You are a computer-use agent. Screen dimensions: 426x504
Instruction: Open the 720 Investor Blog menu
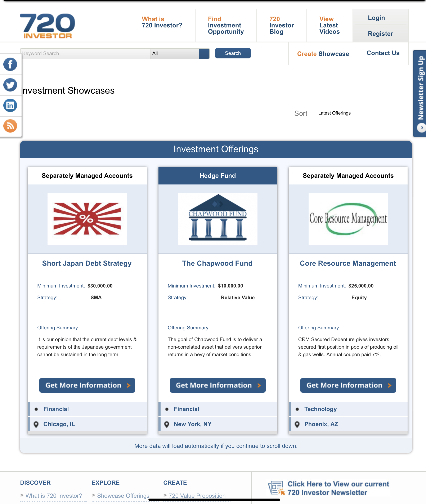point(281,25)
